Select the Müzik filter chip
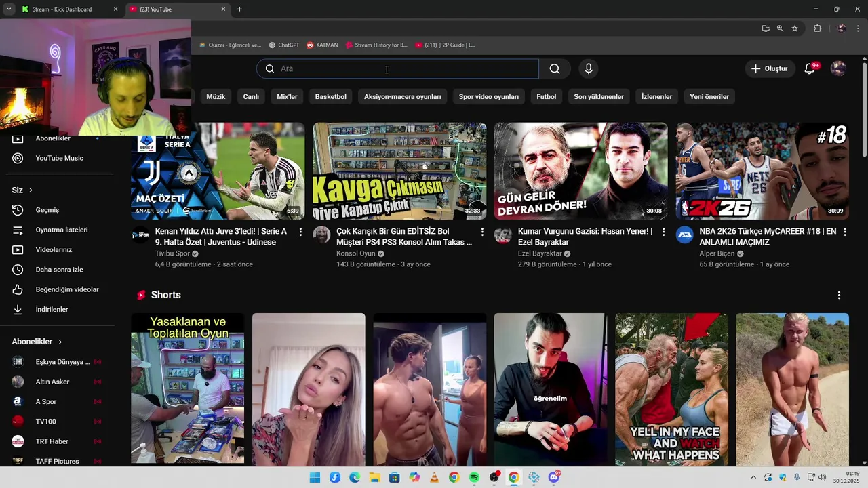The image size is (868, 488). click(216, 96)
